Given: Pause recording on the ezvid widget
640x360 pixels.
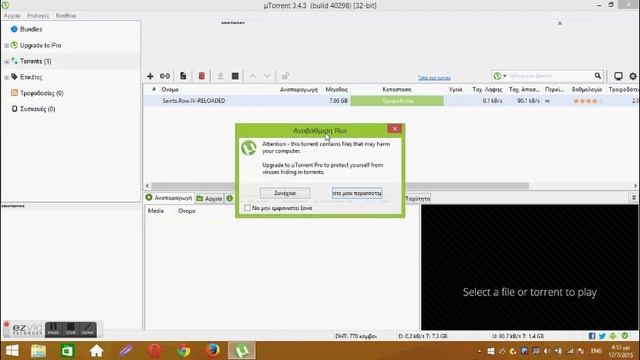Looking at the screenshot, I should pos(53,329).
